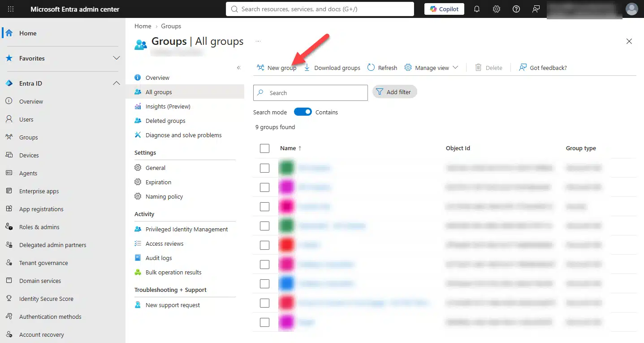The image size is (644, 343).
Task: Click the Identity Secure Score trophy icon
Action: click(9, 299)
